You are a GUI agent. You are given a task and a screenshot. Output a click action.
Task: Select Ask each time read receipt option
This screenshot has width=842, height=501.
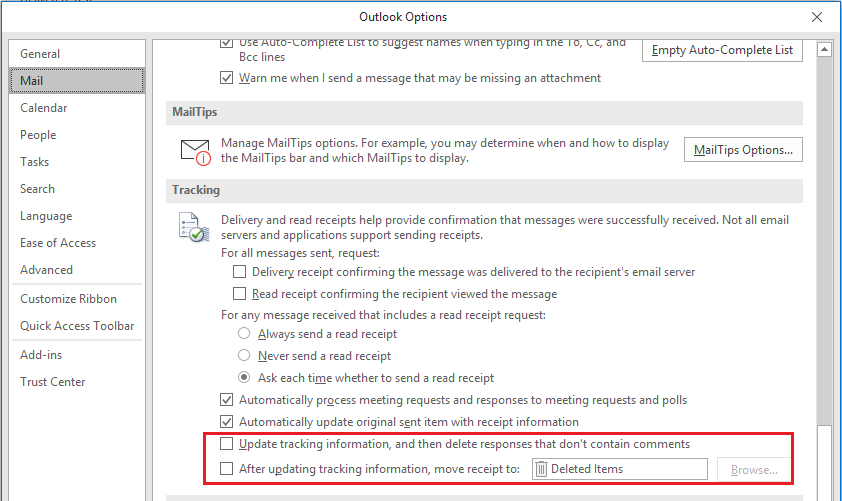[x=244, y=377]
